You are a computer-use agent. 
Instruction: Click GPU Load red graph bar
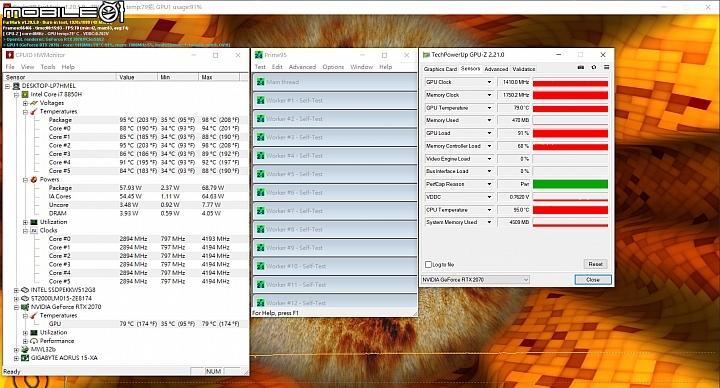[570, 133]
